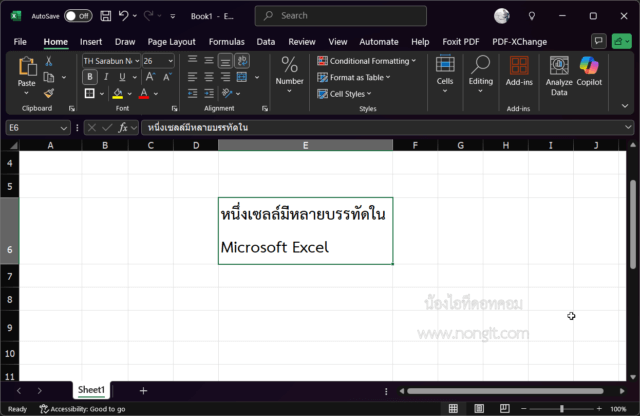Viewport: 640px width, 416px height.
Task: Toggle Wrap Text button
Action: [x=242, y=61]
